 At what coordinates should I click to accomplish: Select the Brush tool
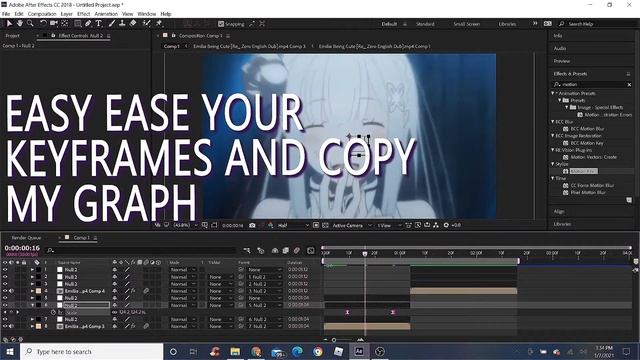[112, 24]
